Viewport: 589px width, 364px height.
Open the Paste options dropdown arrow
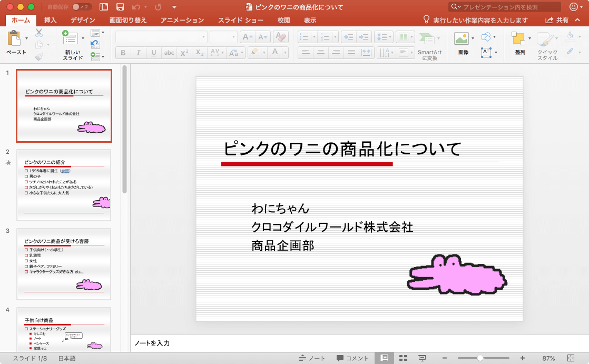click(26, 38)
